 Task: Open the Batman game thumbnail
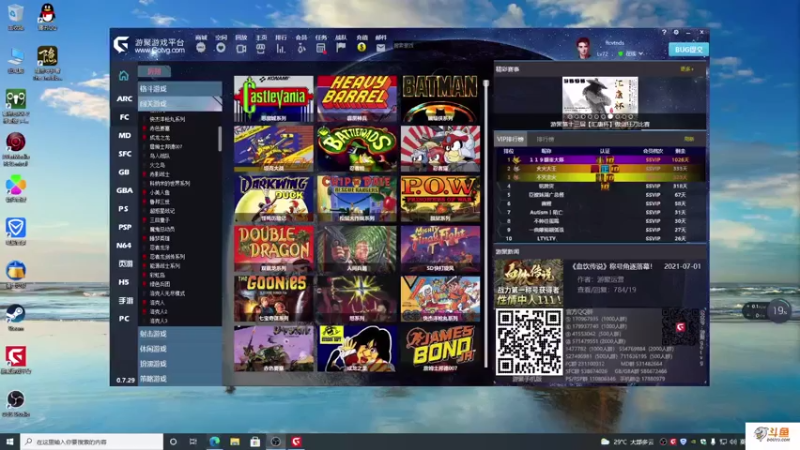click(x=440, y=98)
